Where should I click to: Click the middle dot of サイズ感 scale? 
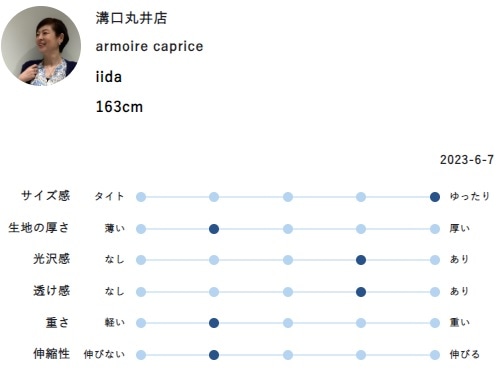[x=288, y=197]
